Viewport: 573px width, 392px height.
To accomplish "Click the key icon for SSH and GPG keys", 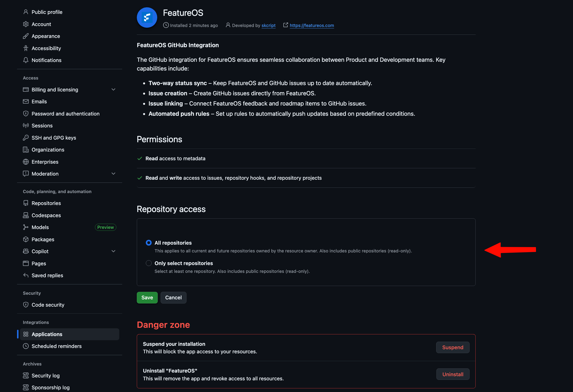I will coord(26,138).
